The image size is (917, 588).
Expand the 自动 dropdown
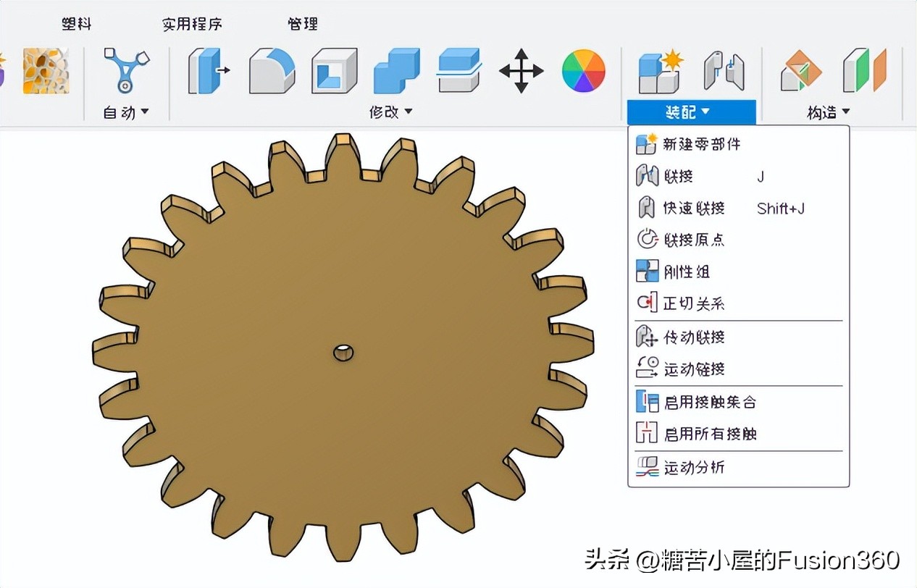(x=125, y=112)
